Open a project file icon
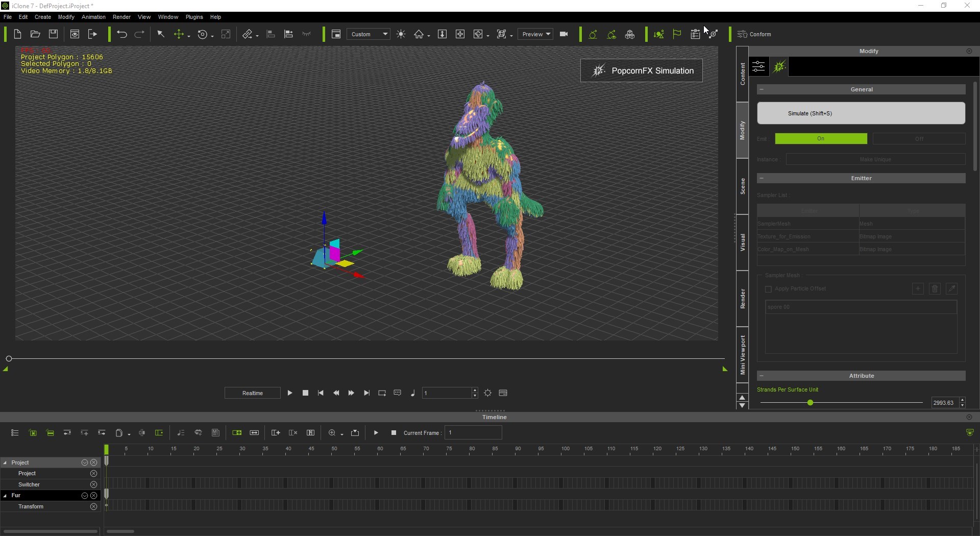The image size is (980, 536). click(35, 34)
